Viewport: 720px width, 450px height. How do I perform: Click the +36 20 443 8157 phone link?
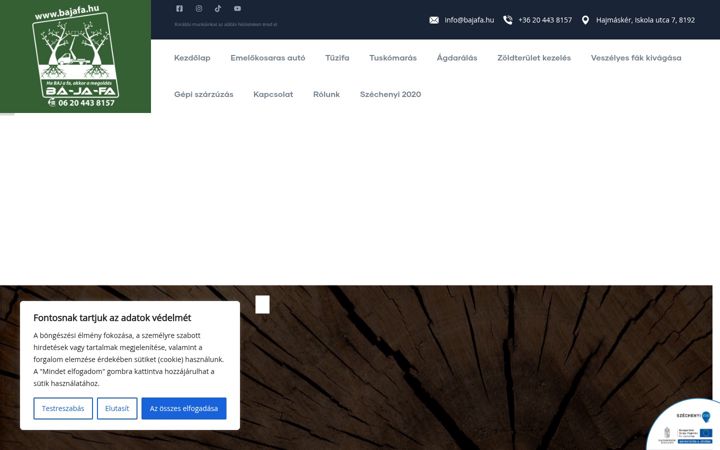click(545, 20)
